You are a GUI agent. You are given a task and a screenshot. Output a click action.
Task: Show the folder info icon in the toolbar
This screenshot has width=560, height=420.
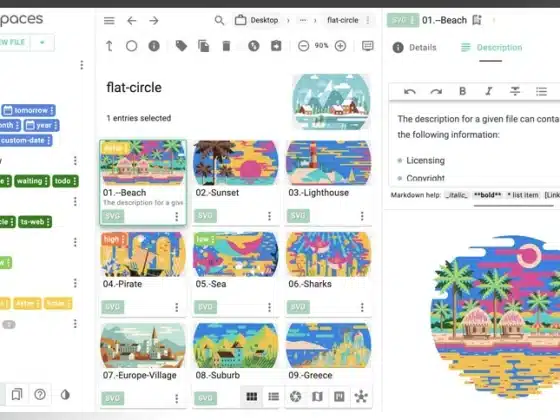(x=154, y=46)
